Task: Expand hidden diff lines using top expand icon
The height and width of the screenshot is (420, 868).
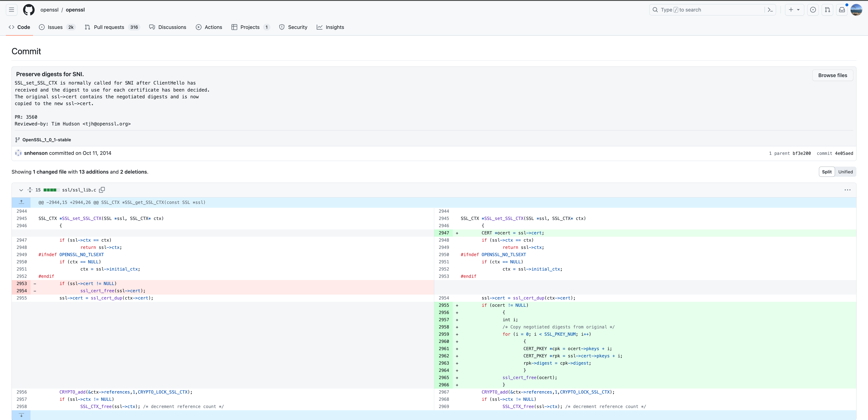Action: (21, 202)
